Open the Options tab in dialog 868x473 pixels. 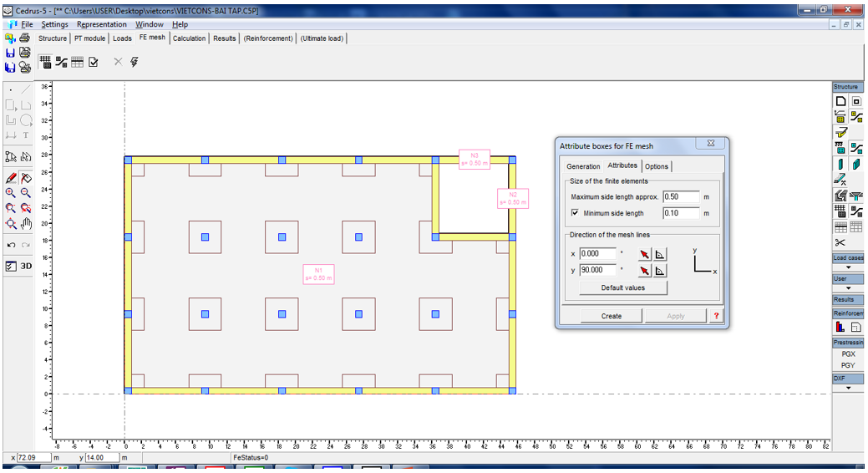[x=657, y=166]
